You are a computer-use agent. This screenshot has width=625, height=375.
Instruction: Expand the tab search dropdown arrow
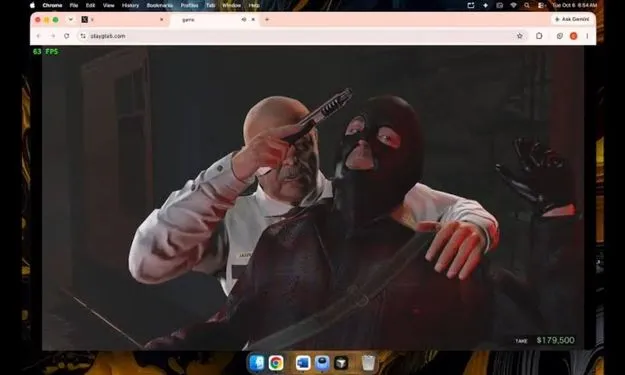(x=71, y=20)
